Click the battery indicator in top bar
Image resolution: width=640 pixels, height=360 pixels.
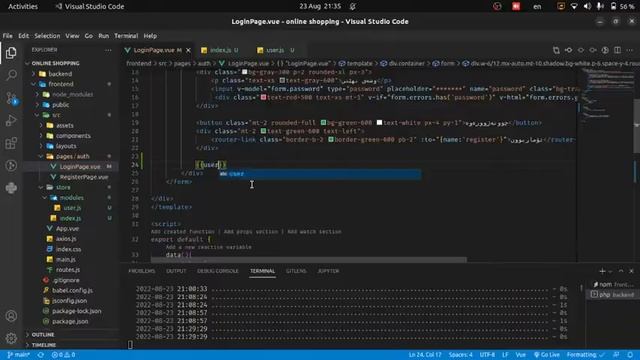pyautogui.click(x=623, y=7)
